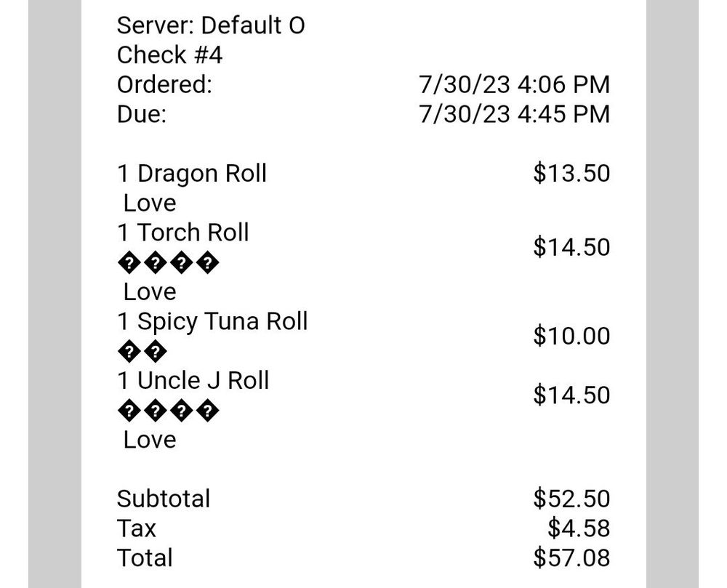Select the Check #4 text
Viewport: 727px width, 588px height.
coord(169,55)
